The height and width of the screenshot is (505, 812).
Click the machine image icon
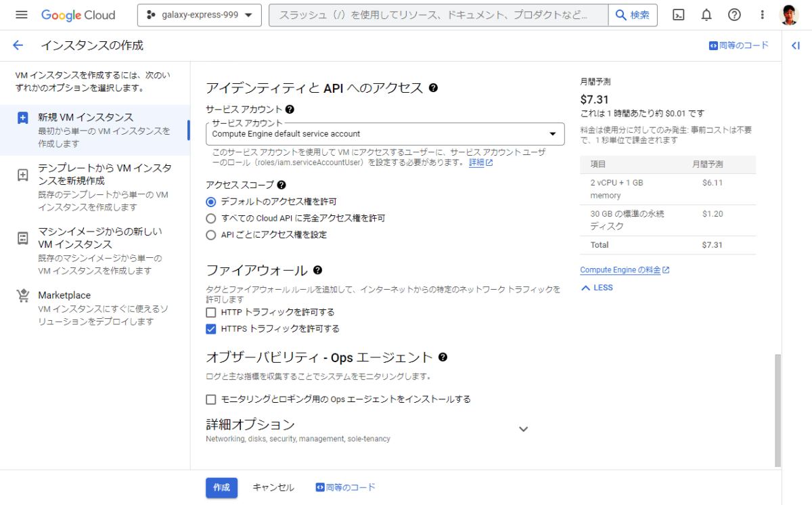coord(23,238)
